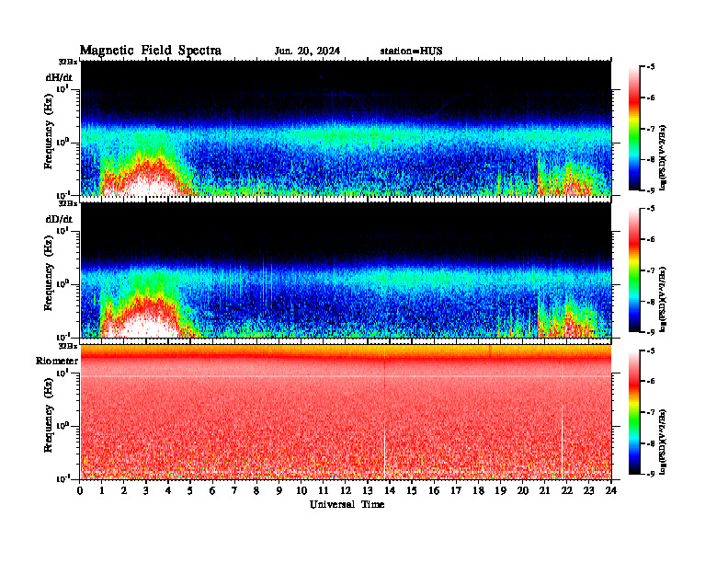Image resolution: width=728 pixels, height=563 pixels.
Task: Click hour 6 on the time axis
Action: (x=212, y=490)
